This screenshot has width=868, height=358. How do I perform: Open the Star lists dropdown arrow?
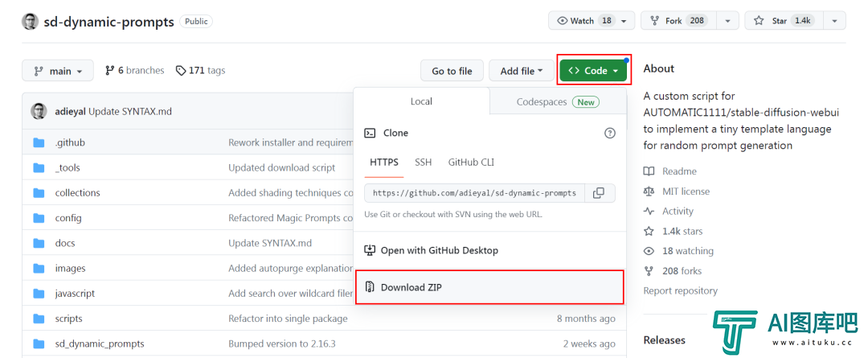pyautogui.click(x=834, y=21)
